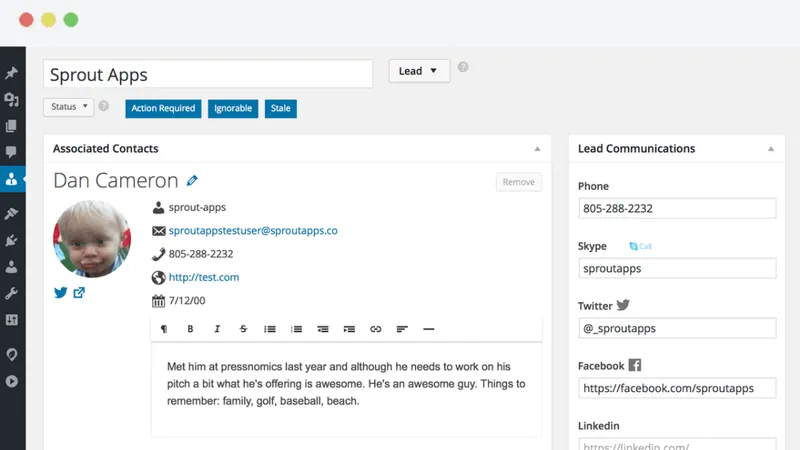Screen dimensions: 800x450
Task: Click the Ignorable status tag
Action: point(233,109)
